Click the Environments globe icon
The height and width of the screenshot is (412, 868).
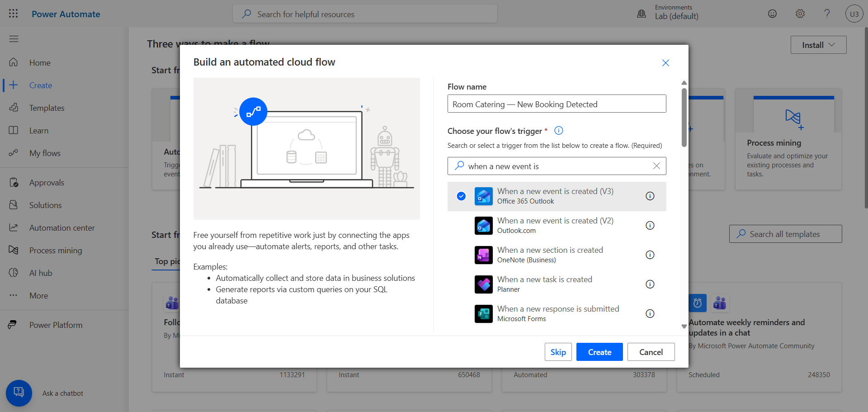(x=642, y=14)
